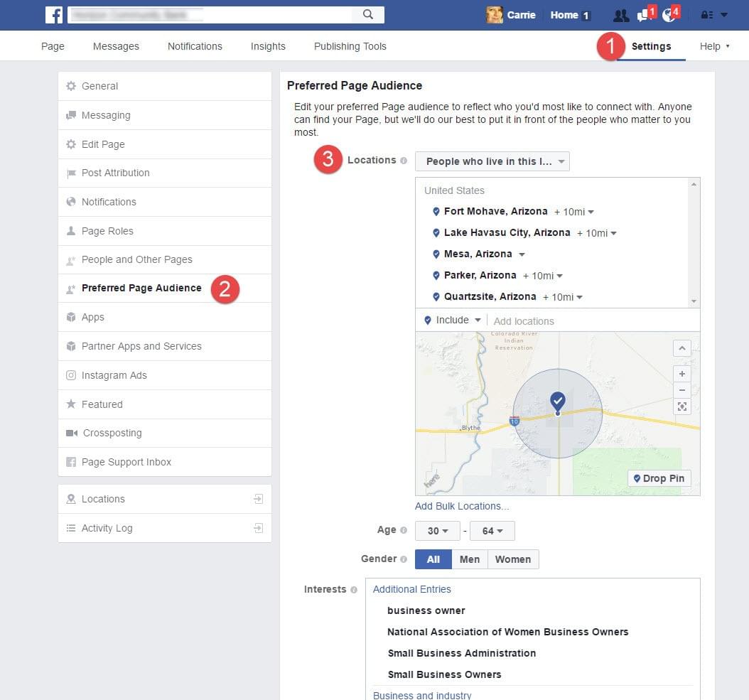Click the map fit-to-view icon
749x700 pixels.
tap(682, 406)
